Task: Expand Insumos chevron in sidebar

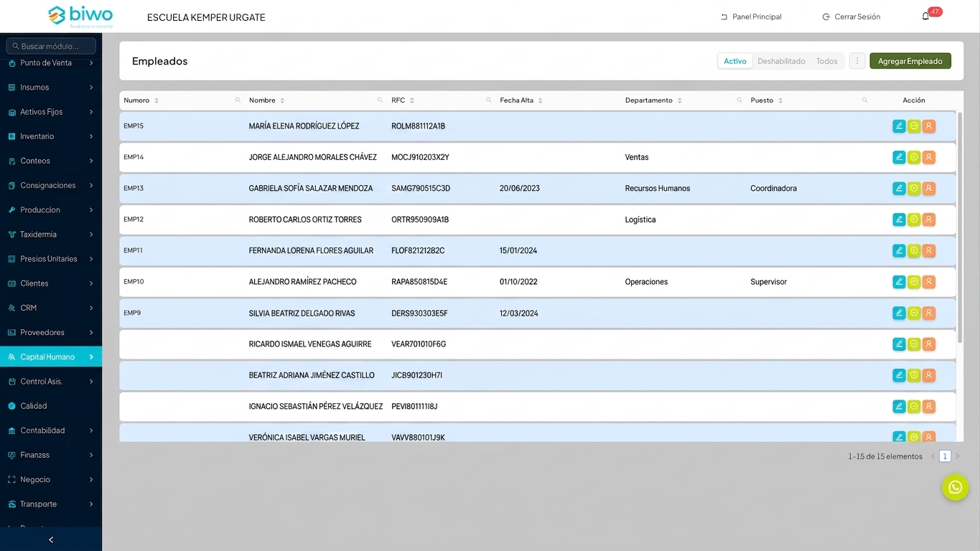Action: (x=91, y=88)
